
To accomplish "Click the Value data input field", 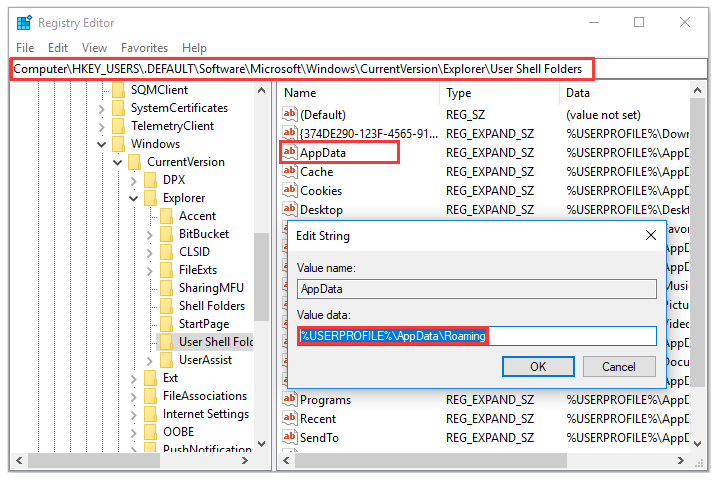I will 477,336.
